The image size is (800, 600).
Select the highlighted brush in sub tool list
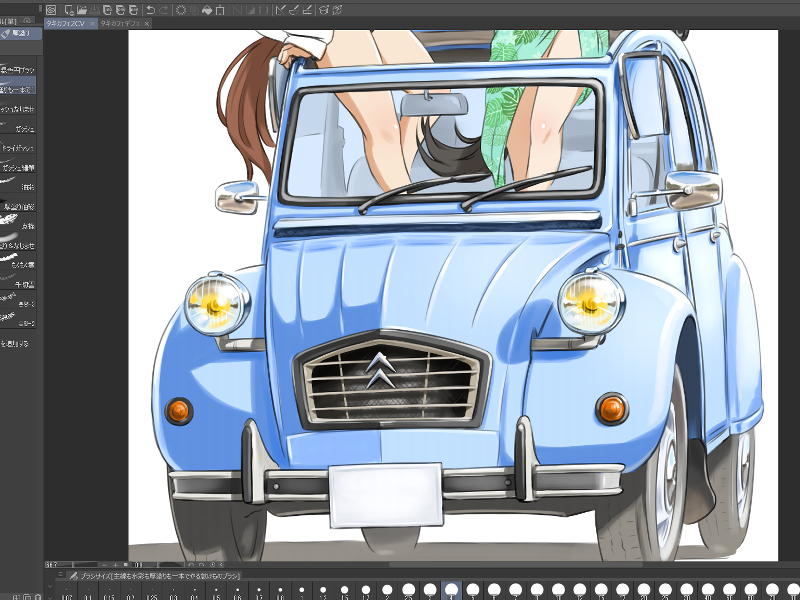coord(18,85)
